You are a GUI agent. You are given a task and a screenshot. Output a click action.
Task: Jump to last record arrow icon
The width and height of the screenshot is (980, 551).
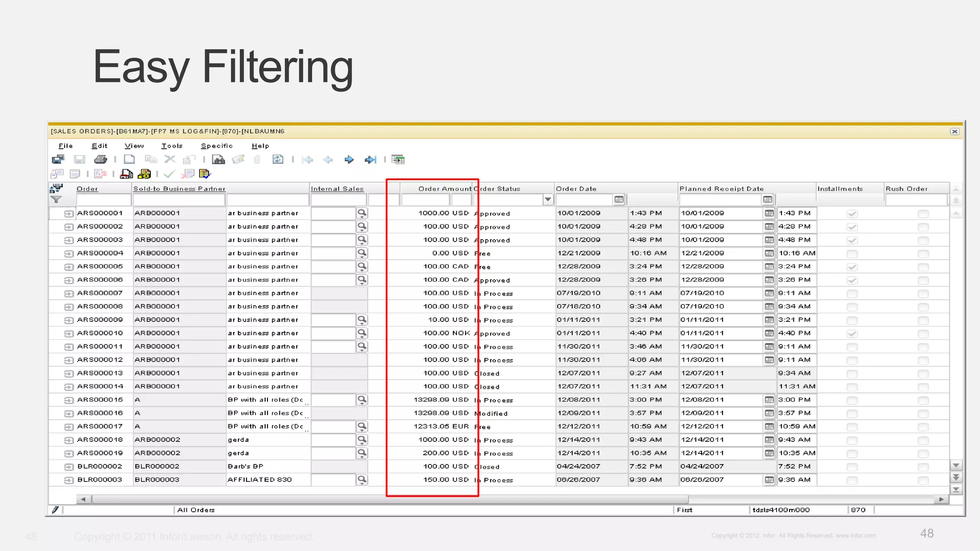tap(370, 159)
